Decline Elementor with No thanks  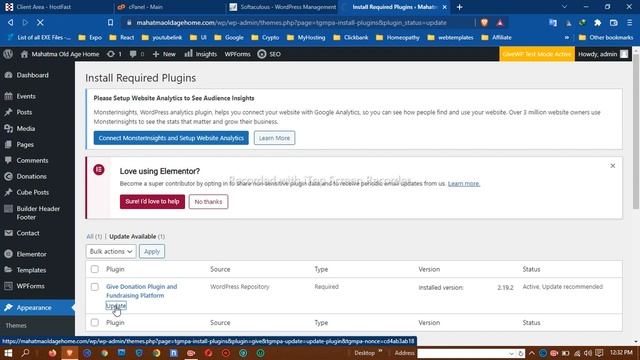(x=208, y=202)
